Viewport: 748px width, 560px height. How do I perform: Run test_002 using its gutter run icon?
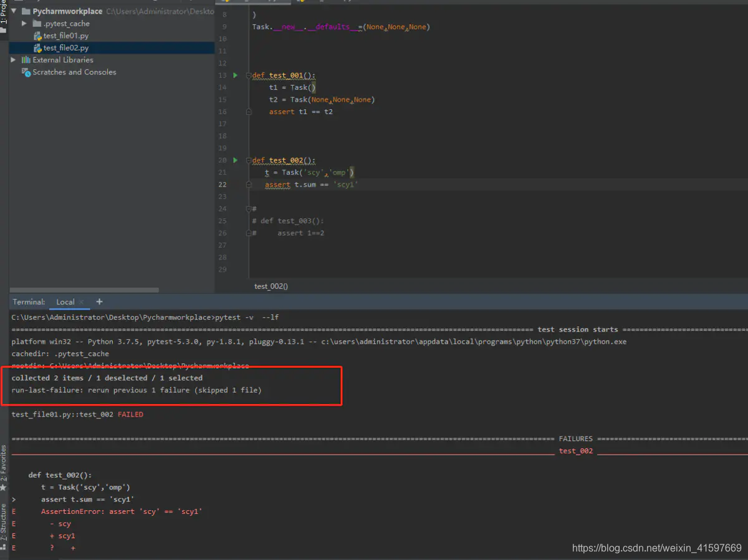click(236, 160)
